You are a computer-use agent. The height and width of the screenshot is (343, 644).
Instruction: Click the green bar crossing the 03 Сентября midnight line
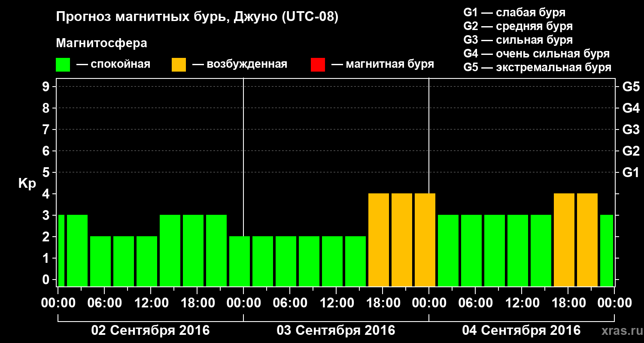point(240,261)
